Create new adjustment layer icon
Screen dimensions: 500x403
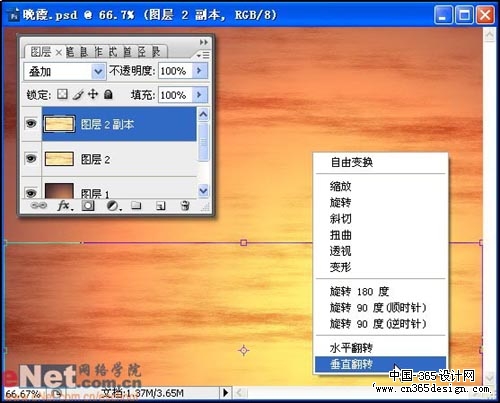pyautogui.click(x=113, y=206)
